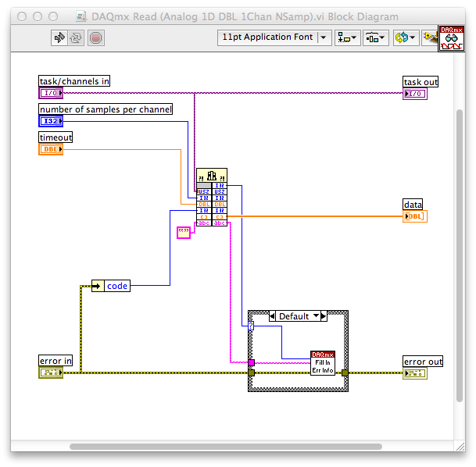Click the Abort Execution stop button
This screenshot has width=476, height=467.
click(x=96, y=38)
